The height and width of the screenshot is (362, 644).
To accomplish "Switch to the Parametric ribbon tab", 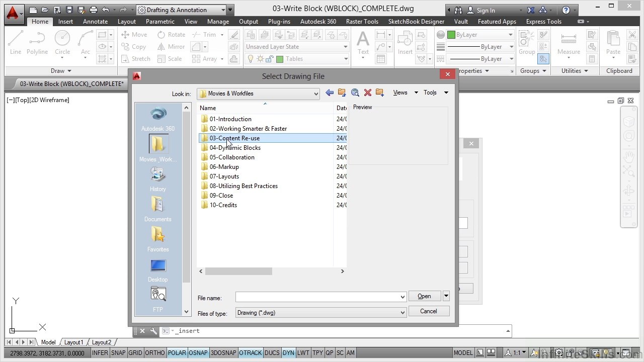I will coord(160,22).
